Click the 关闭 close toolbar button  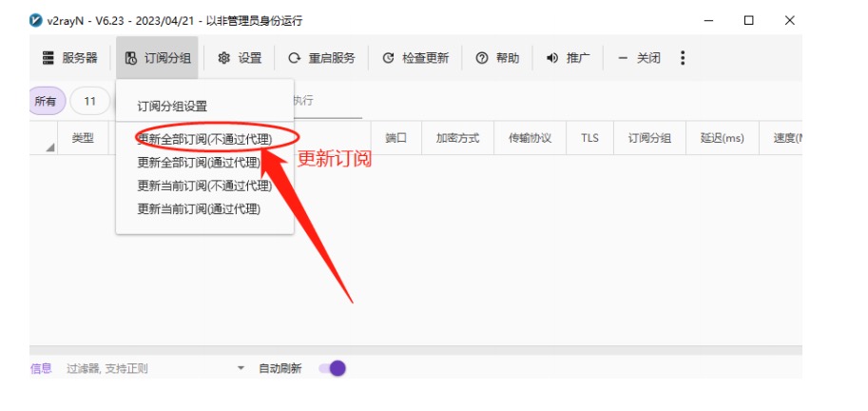pyautogui.click(x=639, y=58)
